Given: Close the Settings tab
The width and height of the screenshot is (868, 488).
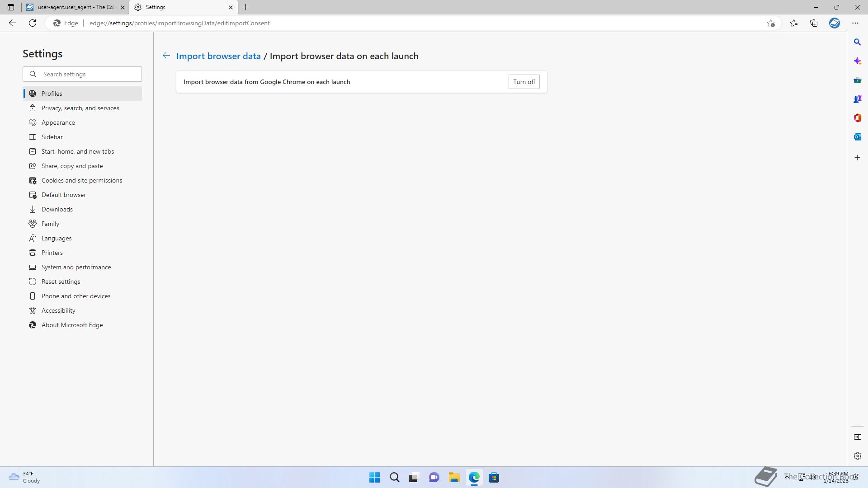Looking at the screenshot, I should click(x=231, y=7).
